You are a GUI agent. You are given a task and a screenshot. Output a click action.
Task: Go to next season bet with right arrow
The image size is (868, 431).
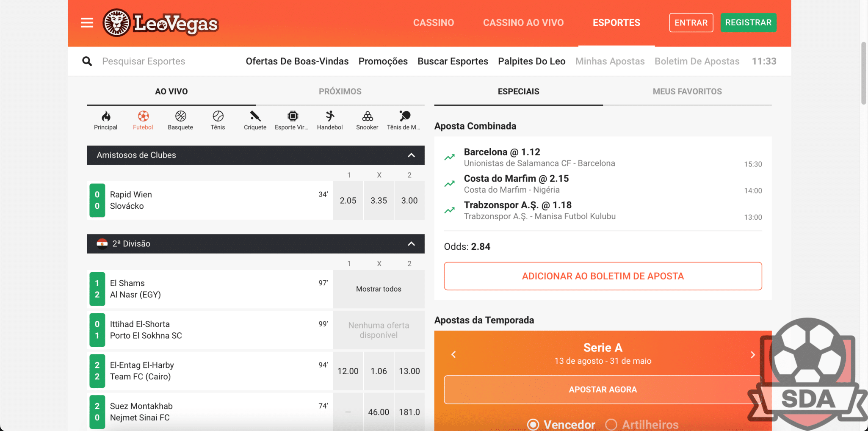[x=752, y=354]
